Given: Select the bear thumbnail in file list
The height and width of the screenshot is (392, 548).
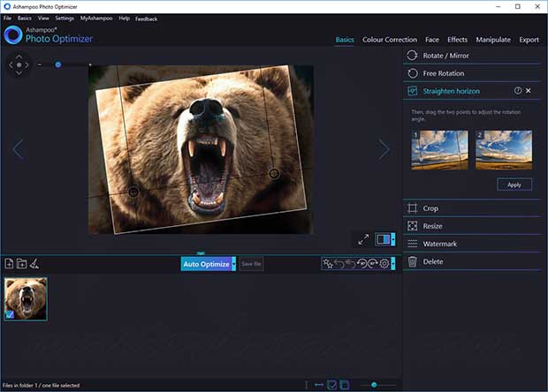Looking at the screenshot, I should pos(26,298).
